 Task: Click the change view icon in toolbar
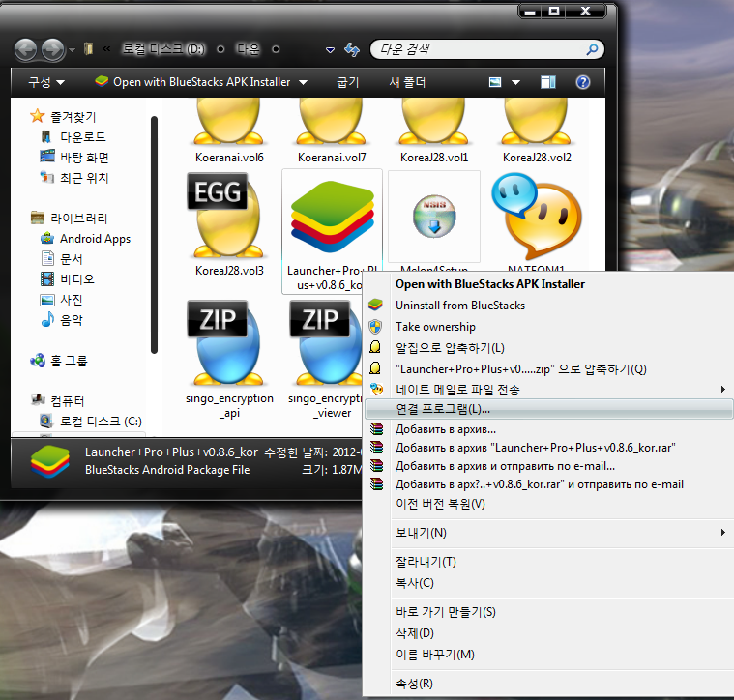495,83
